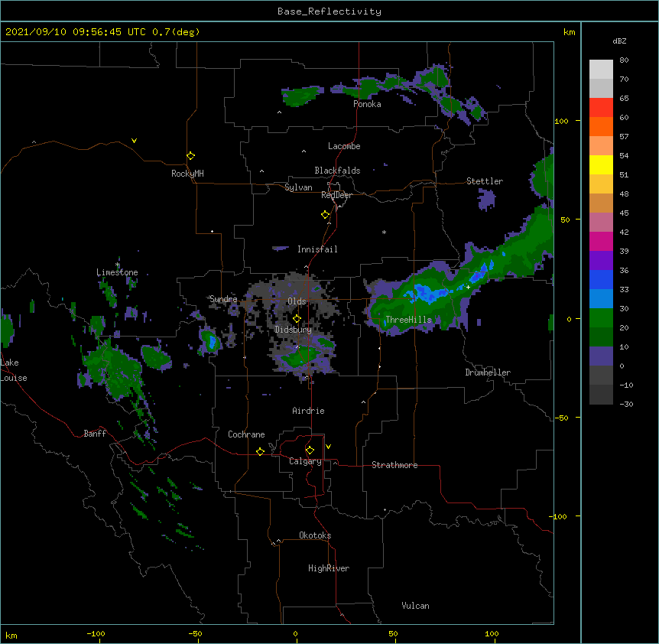Click the yellow marker above Calgary label
The height and width of the screenshot is (644, 659).
tap(310, 450)
